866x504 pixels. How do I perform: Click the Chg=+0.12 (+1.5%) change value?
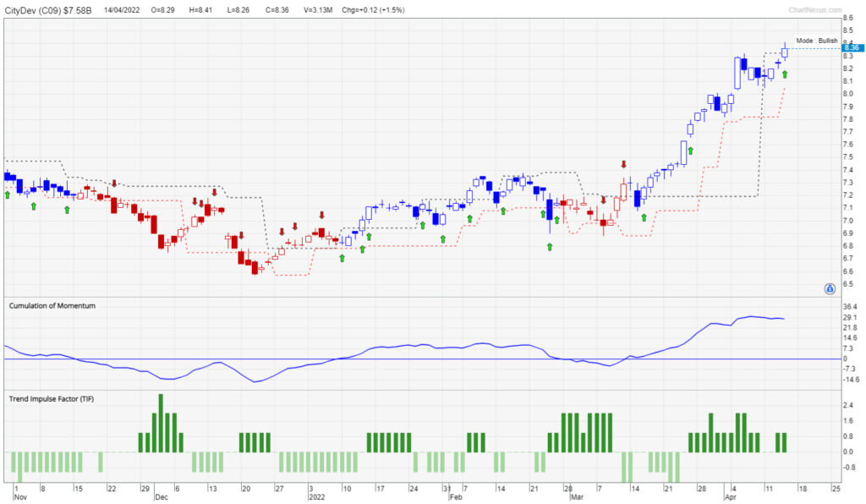pos(373,10)
